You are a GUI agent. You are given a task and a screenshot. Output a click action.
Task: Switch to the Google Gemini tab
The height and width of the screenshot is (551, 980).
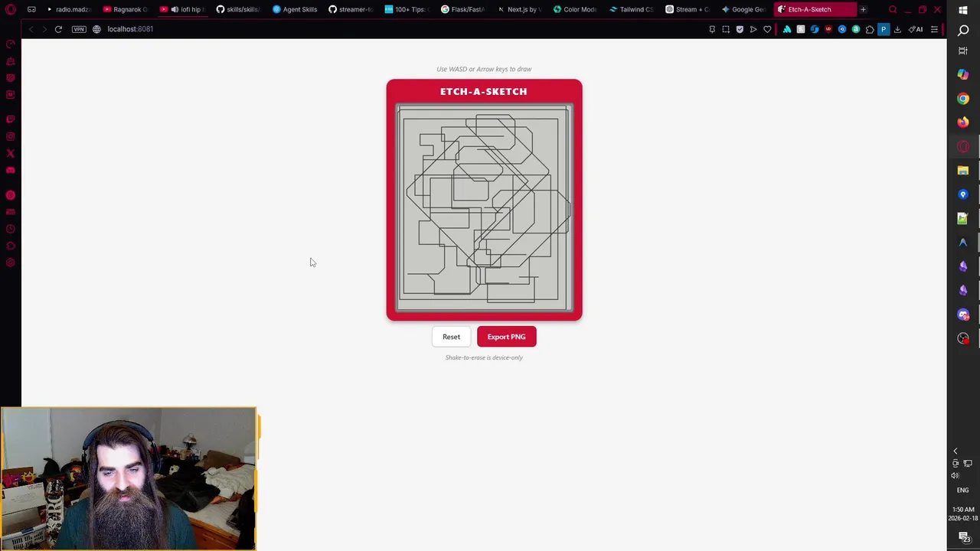coord(744,9)
